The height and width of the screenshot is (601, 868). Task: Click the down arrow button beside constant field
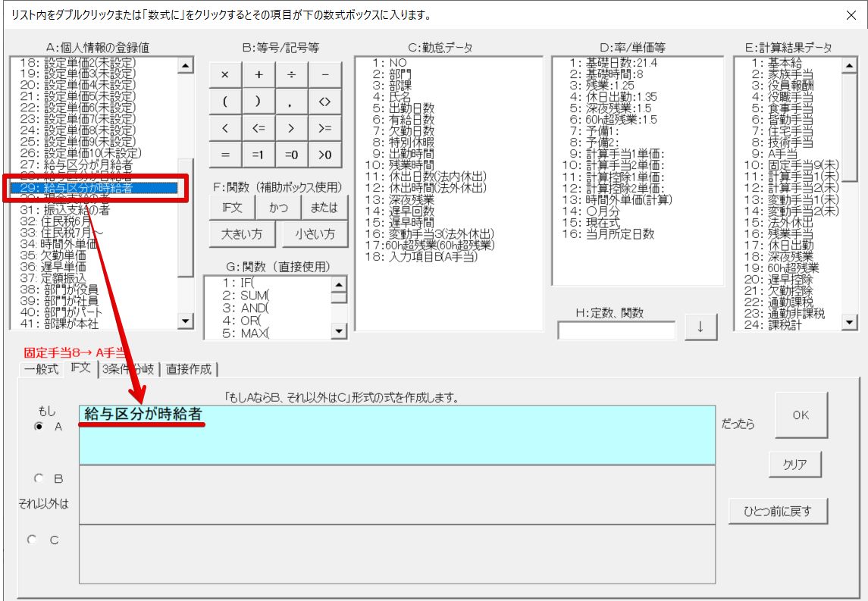700,327
